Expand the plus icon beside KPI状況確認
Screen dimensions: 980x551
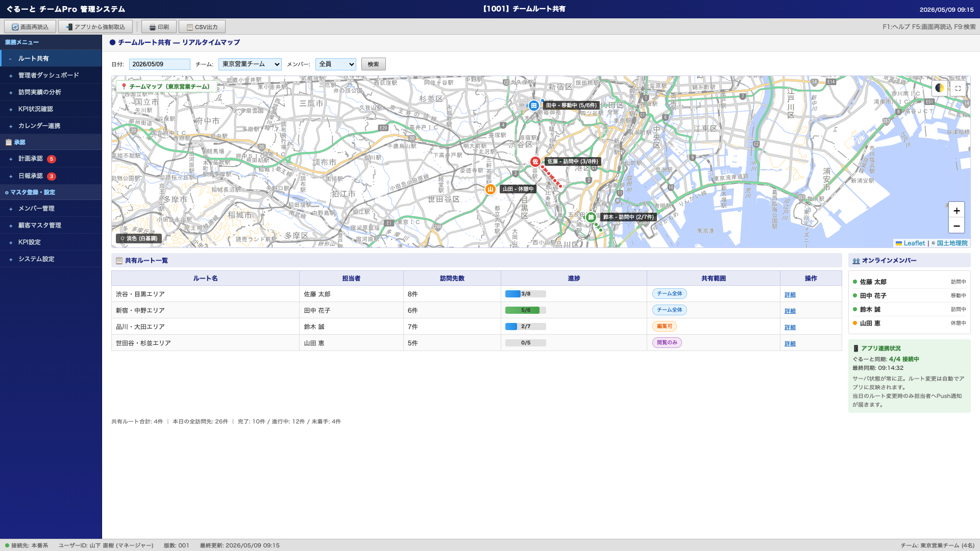click(11, 110)
